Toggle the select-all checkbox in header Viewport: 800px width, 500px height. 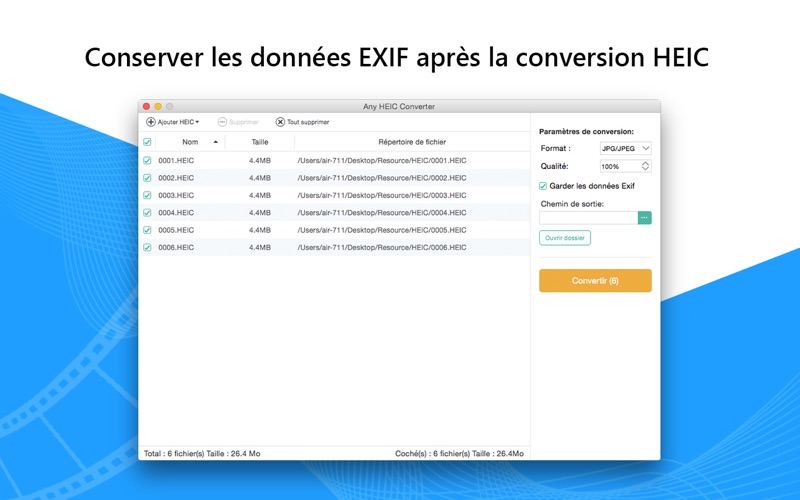[147, 142]
